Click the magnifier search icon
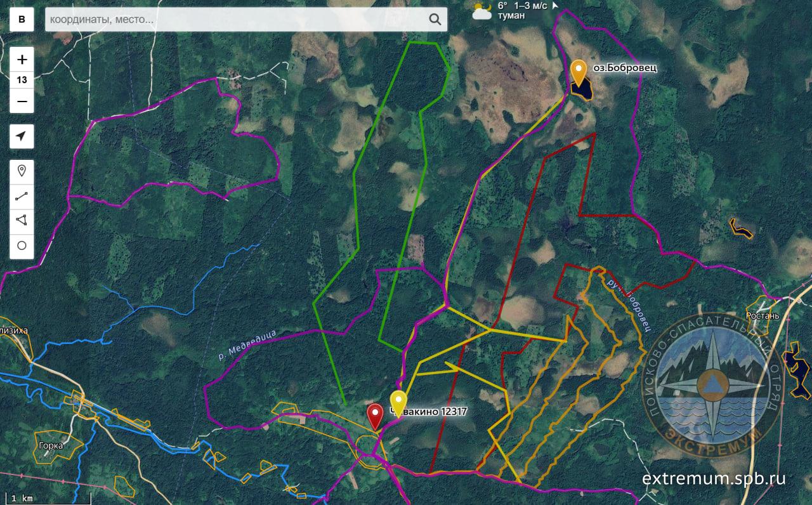The width and height of the screenshot is (812, 505). coord(435,20)
